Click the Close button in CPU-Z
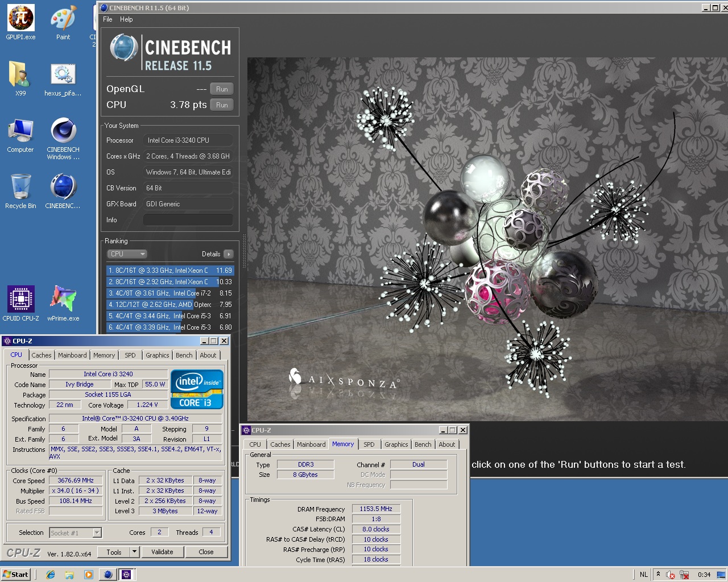This screenshot has height=582, width=728. click(206, 552)
